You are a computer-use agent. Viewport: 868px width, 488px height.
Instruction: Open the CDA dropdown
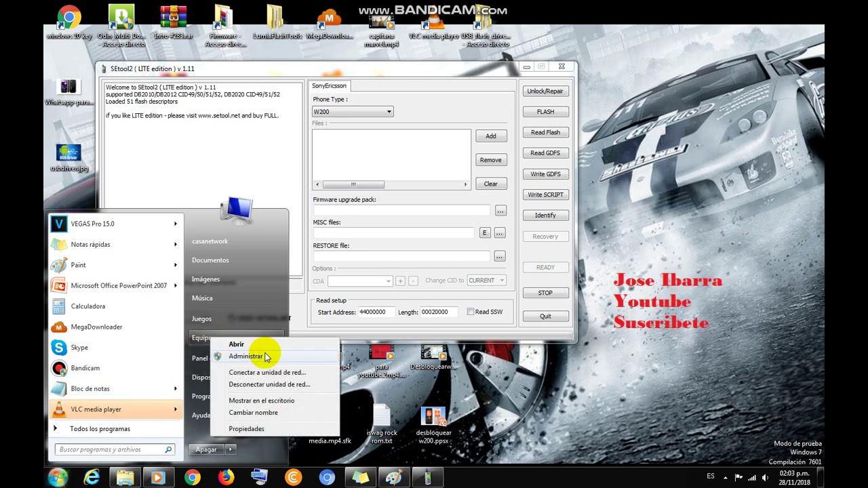tap(360, 281)
